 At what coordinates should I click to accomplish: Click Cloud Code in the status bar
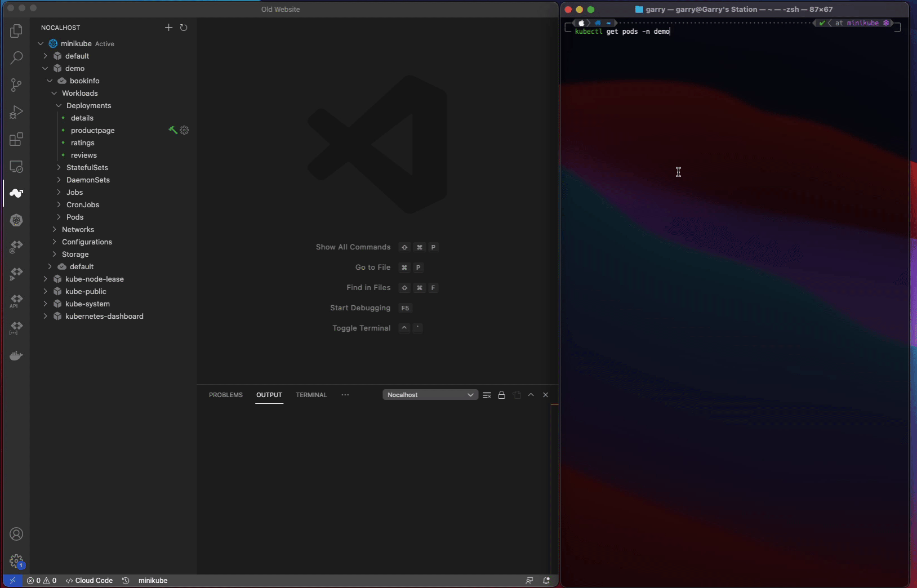(x=89, y=581)
